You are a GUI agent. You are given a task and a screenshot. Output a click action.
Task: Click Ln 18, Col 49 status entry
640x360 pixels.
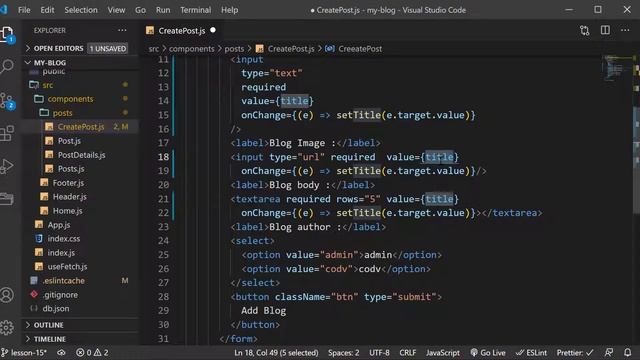276,352
